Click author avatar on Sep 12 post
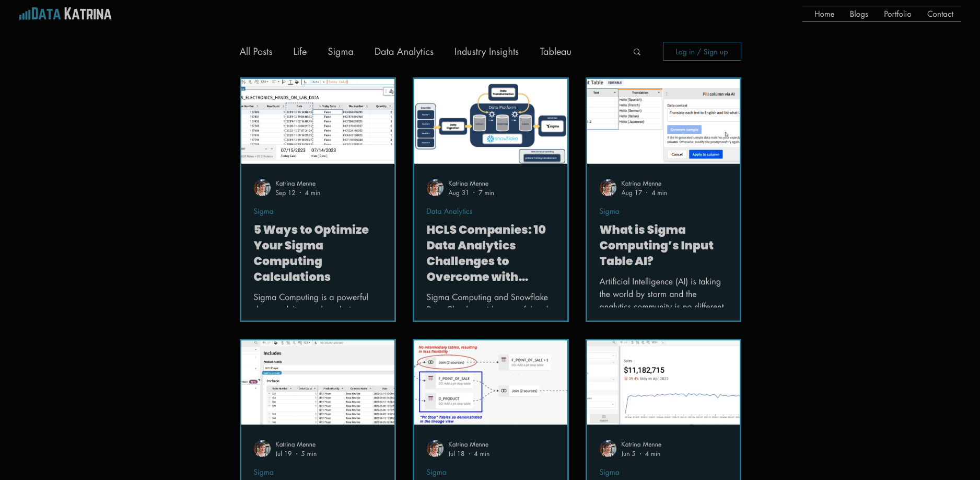980x480 pixels. [x=262, y=188]
